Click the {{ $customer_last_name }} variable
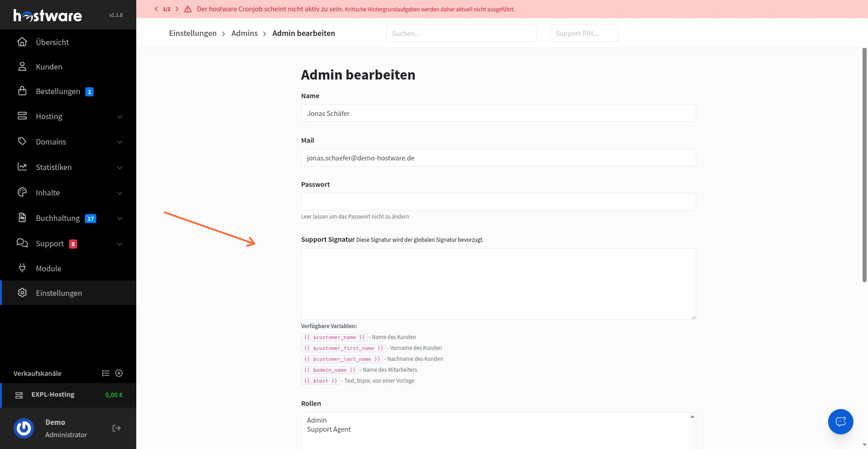 342,359
